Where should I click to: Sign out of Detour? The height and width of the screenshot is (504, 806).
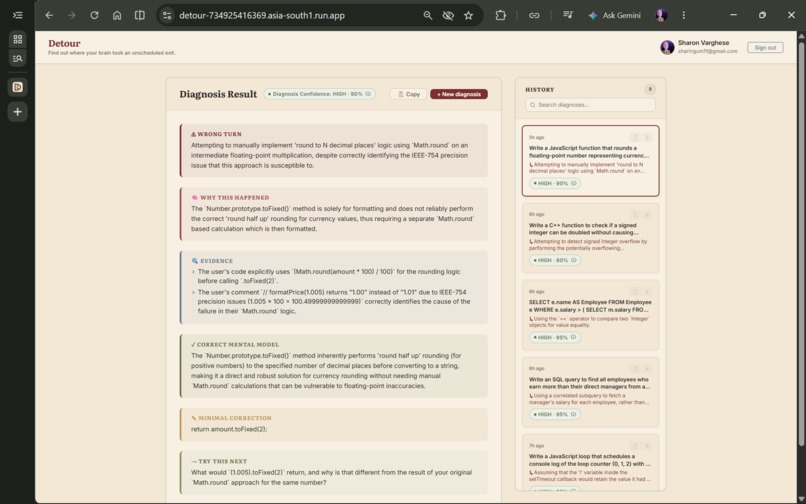[x=765, y=47]
